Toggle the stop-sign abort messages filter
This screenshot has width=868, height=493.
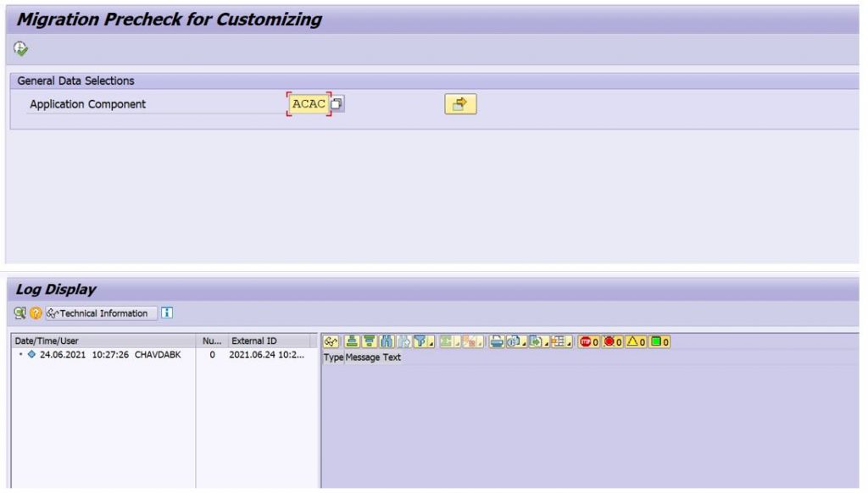[x=589, y=342]
